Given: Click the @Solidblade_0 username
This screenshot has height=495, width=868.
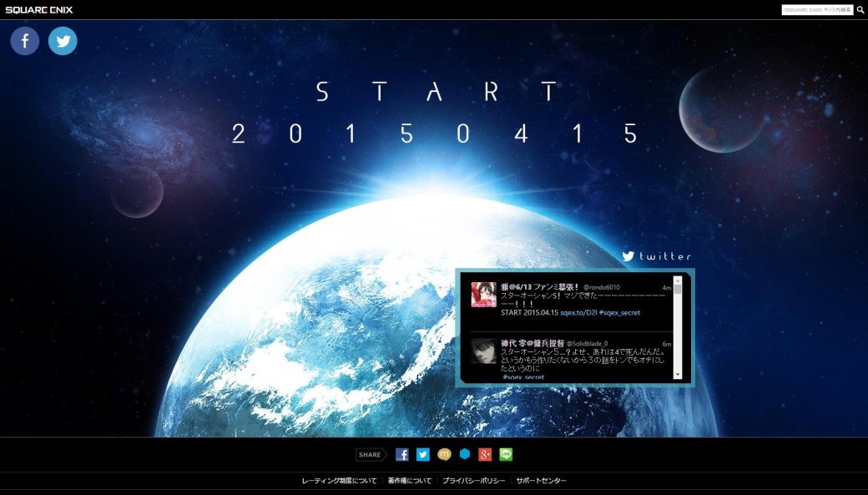Looking at the screenshot, I should click(587, 344).
